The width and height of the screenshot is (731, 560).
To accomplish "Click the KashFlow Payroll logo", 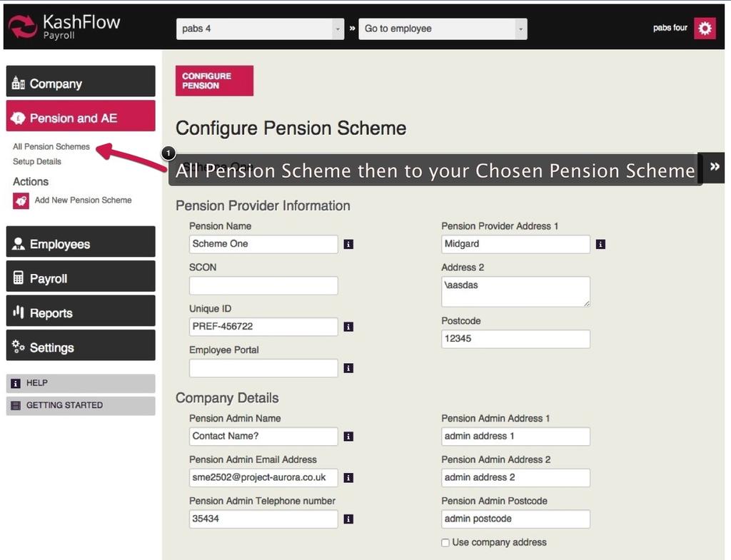I will click(x=64, y=27).
